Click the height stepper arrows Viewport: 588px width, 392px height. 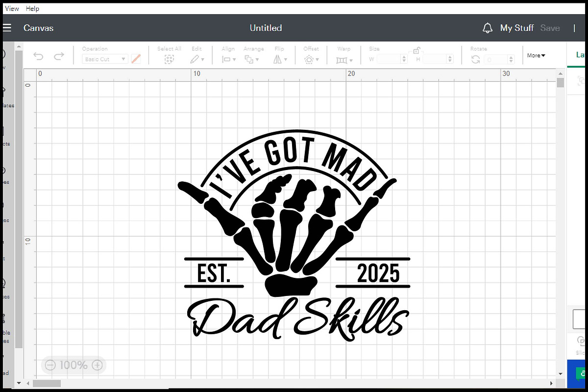451,59
